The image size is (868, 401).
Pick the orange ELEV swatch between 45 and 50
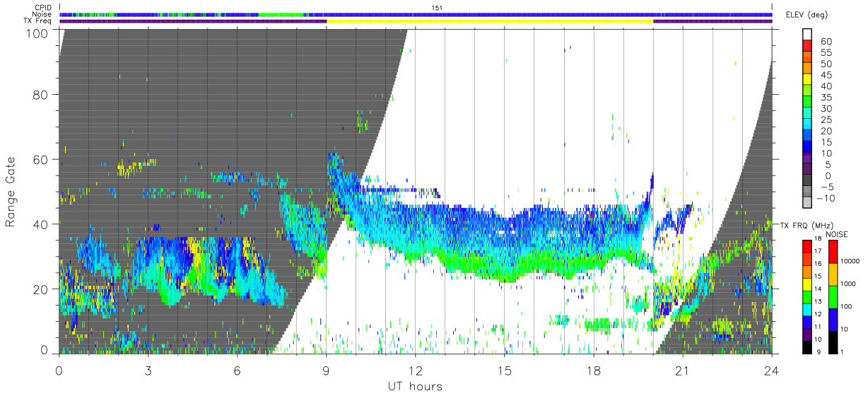(808, 69)
